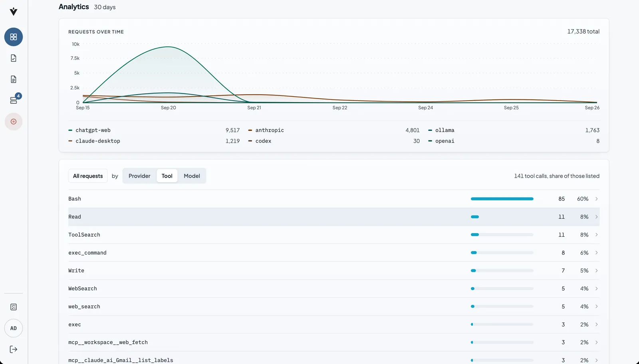The width and height of the screenshot is (639, 364).
Task: Expand the mcp__workspace__web_fetch row chevron
Action: (597, 342)
